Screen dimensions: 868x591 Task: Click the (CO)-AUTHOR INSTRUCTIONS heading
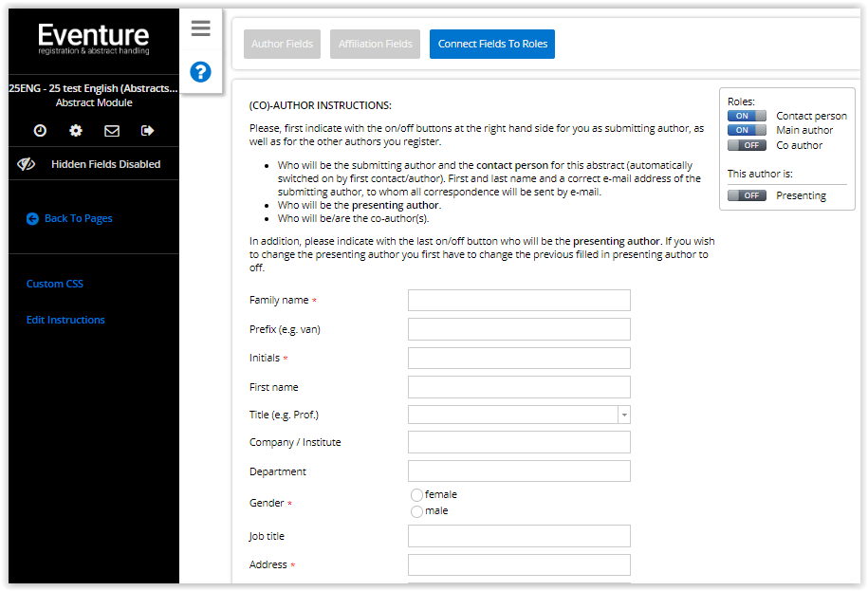tap(320, 105)
